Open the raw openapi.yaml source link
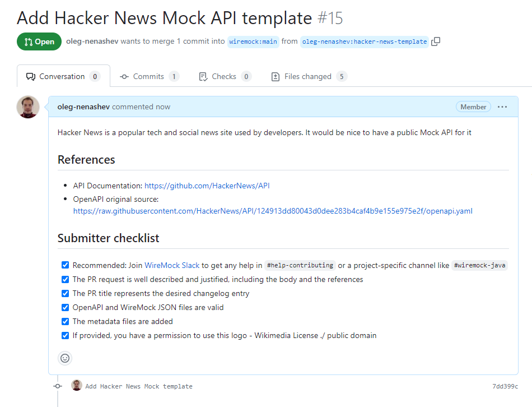Image resolution: width=532 pixels, height=407 pixels. tap(273, 211)
